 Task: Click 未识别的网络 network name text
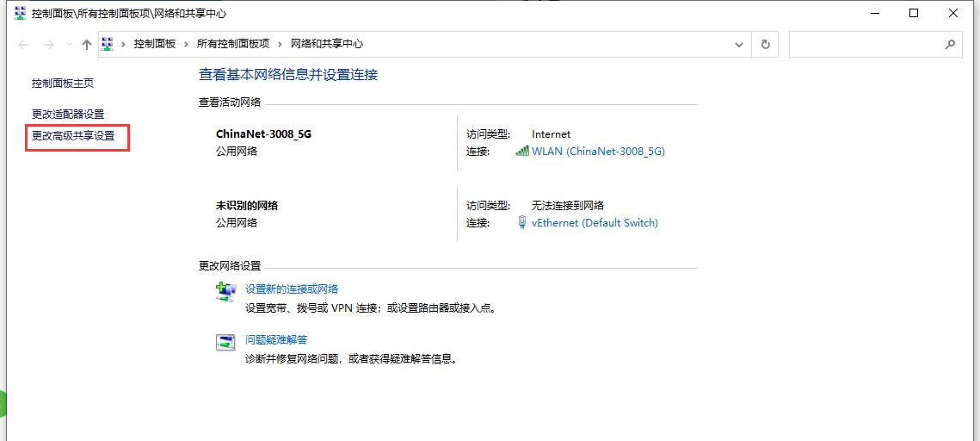tap(246, 205)
